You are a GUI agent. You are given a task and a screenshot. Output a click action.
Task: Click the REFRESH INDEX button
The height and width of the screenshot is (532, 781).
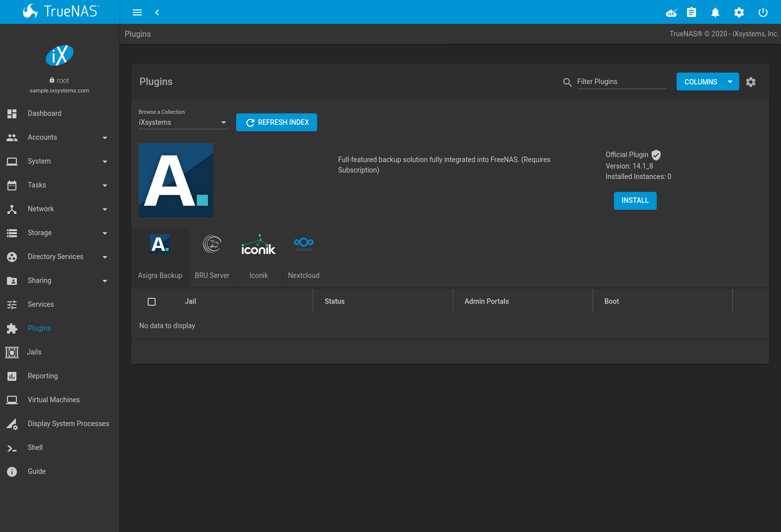(x=276, y=122)
